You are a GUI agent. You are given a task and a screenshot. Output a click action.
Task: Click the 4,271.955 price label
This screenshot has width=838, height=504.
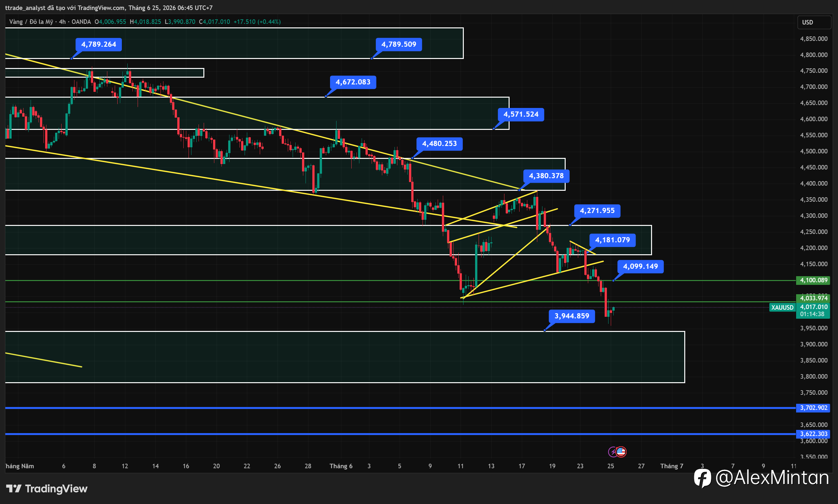(x=597, y=211)
